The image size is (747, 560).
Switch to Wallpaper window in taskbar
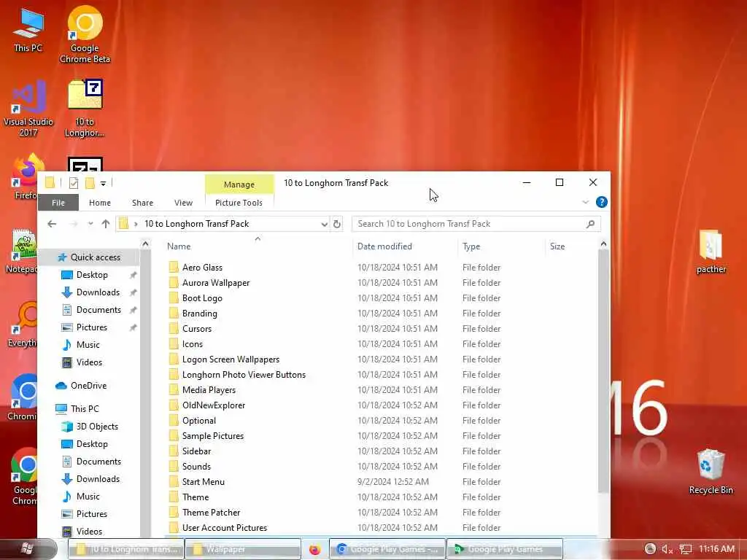click(242, 549)
